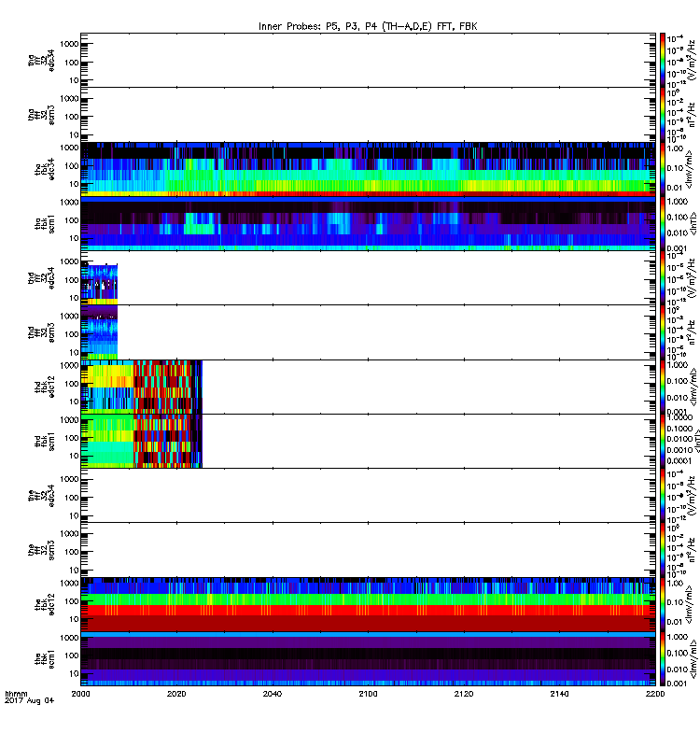
Task: Click the thd fff edc34 spectrogram data block
Action: point(99,284)
